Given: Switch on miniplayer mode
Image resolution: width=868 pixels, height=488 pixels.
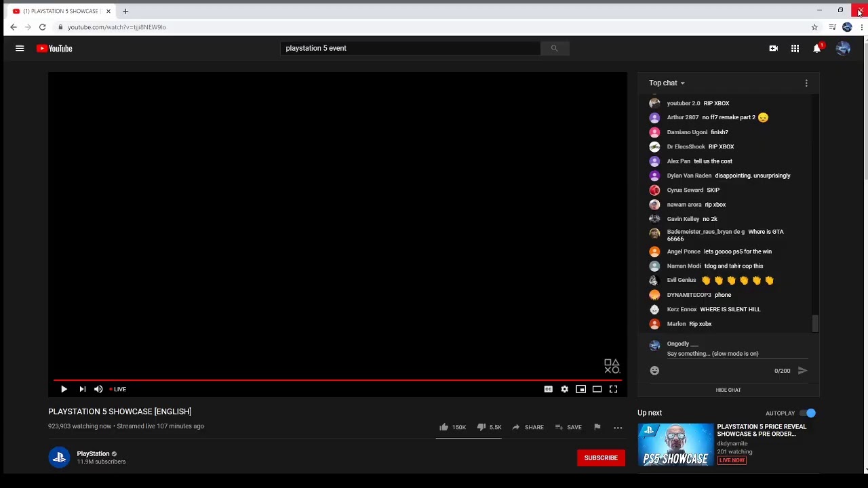Looking at the screenshot, I should (x=580, y=389).
